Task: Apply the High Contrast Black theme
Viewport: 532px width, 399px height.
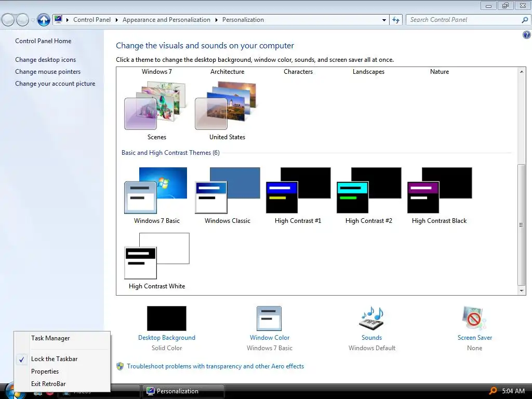Action: tap(440, 190)
